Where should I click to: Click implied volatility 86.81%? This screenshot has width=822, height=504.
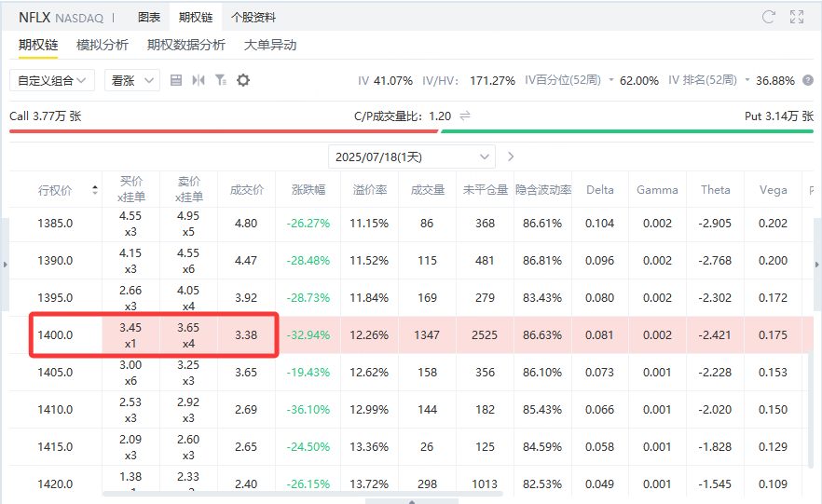click(x=542, y=260)
